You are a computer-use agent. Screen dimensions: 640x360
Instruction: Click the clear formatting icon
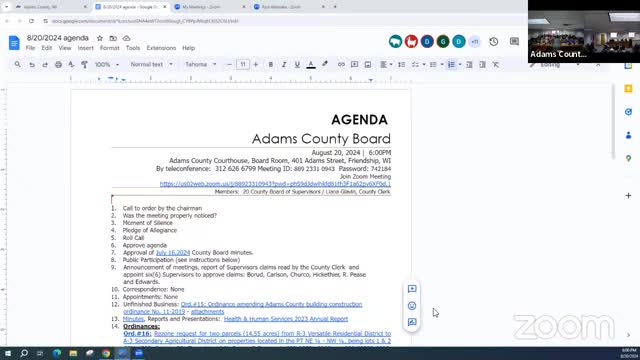coord(496,64)
